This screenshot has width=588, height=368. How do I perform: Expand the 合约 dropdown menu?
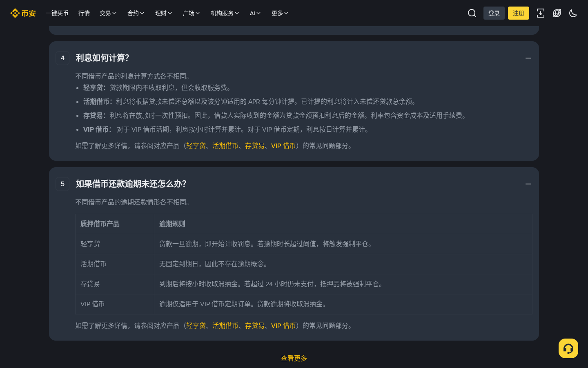pyautogui.click(x=136, y=13)
